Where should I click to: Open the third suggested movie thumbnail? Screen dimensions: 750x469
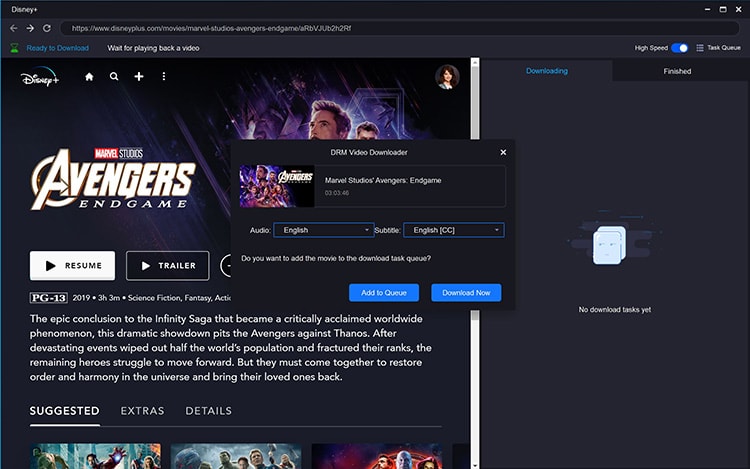[377, 456]
